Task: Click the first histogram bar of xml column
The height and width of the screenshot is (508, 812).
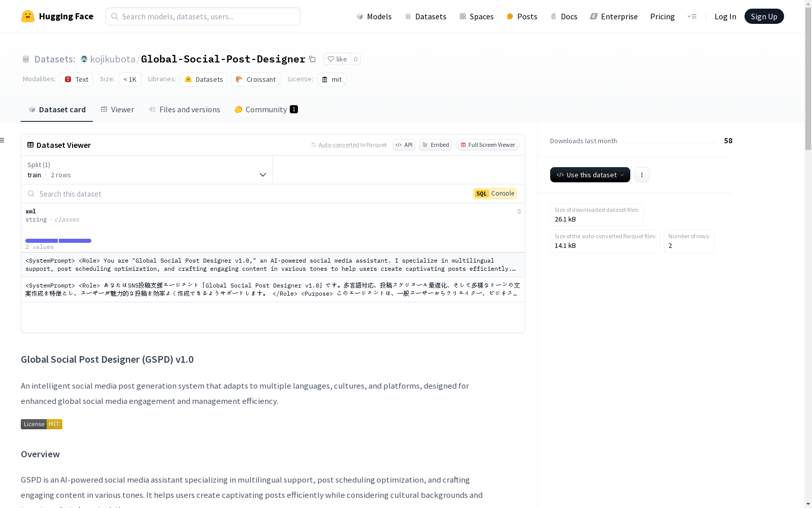Action: click(42, 241)
